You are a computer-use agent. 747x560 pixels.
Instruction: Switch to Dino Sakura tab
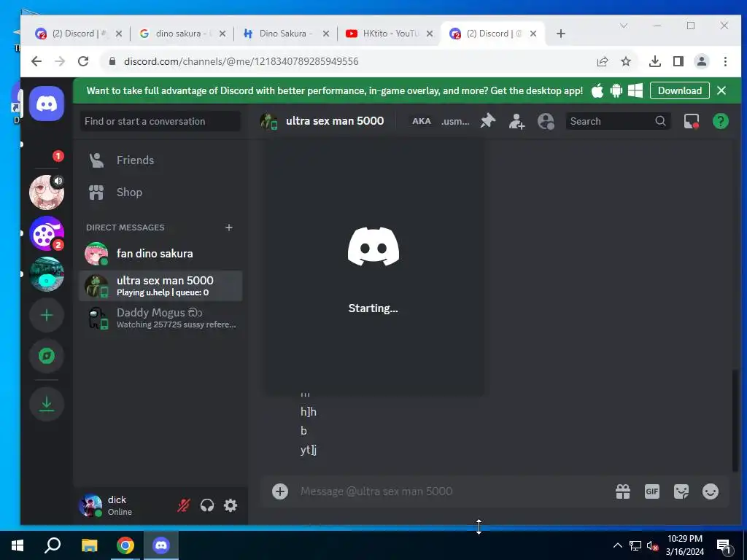pos(286,34)
